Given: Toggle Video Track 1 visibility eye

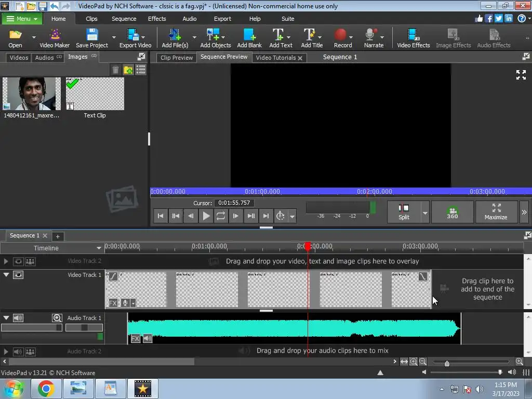Looking at the screenshot, I should (x=18, y=275).
